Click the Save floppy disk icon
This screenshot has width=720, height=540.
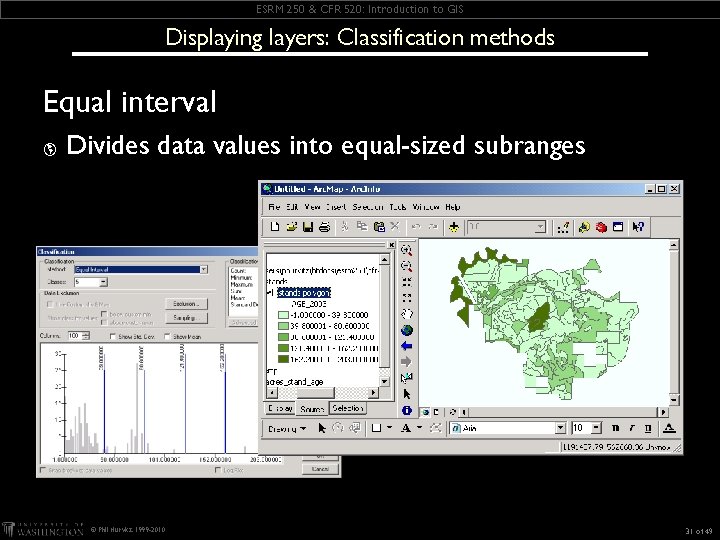coord(308,227)
